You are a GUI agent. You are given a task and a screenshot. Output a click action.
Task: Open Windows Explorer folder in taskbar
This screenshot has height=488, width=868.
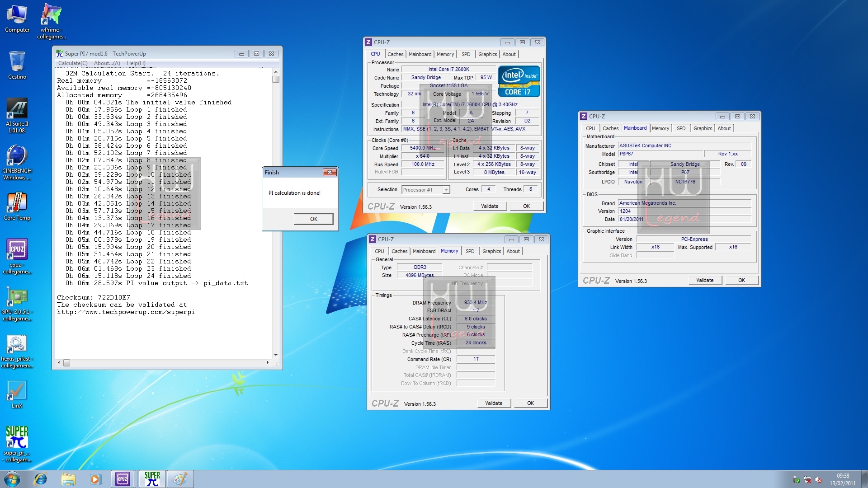click(x=68, y=479)
